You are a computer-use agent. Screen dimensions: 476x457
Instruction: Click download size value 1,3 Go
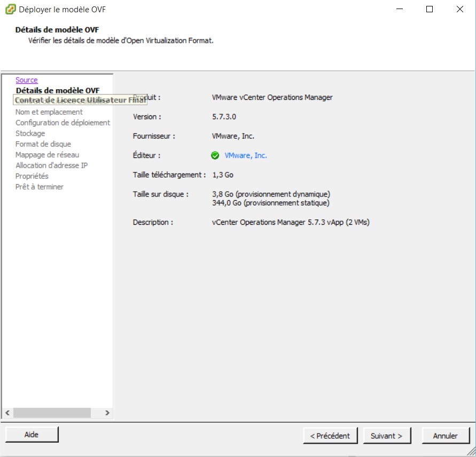223,175
